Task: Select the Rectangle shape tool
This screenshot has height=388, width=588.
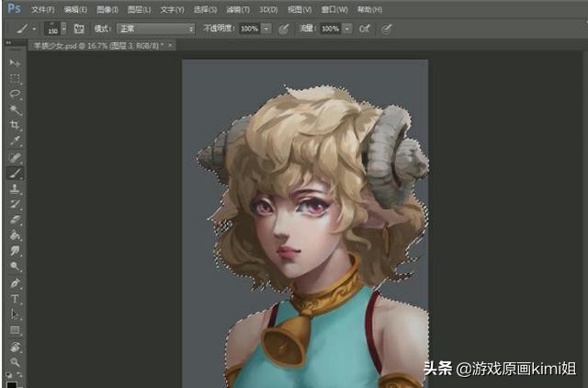Action: point(15,330)
